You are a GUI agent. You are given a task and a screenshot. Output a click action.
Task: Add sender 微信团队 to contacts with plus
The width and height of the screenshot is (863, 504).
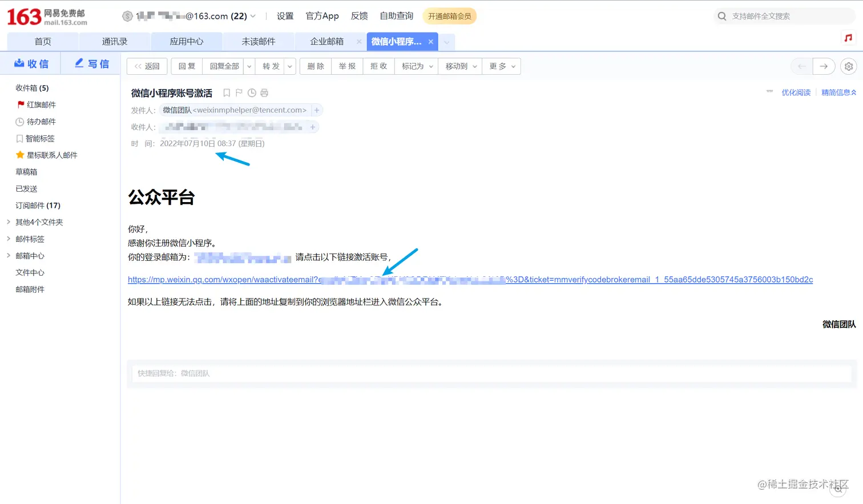click(x=317, y=110)
